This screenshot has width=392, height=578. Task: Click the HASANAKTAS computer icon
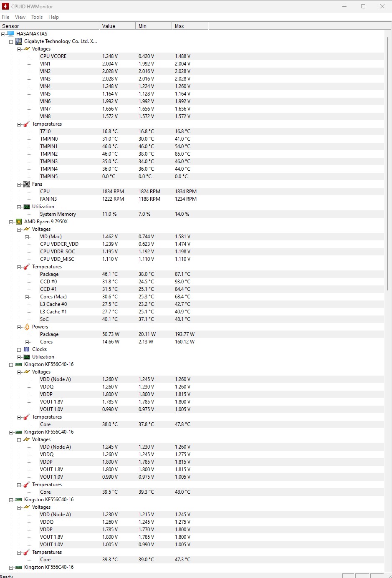[x=11, y=34]
